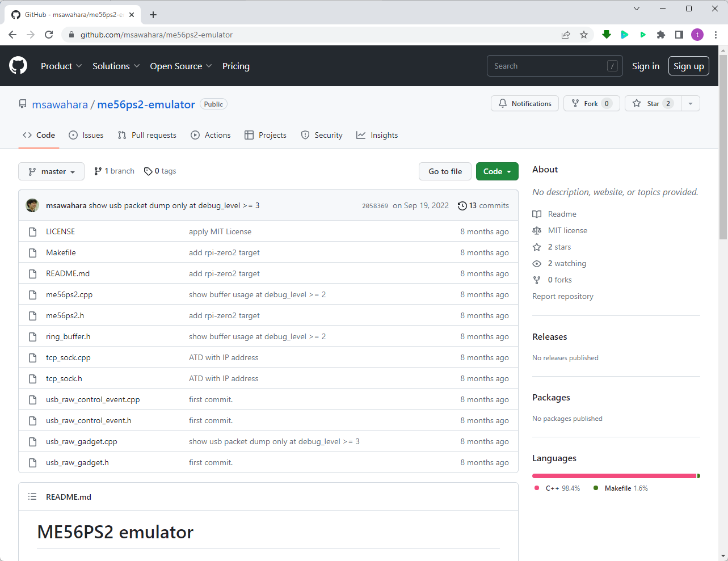Open the master branch selector
The image size is (728, 561).
point(51,171)
